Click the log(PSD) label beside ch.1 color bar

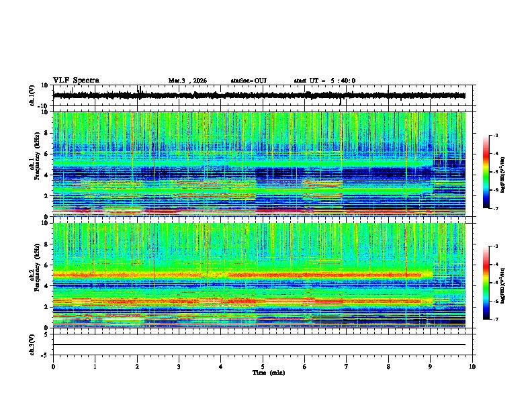point(503,175)
